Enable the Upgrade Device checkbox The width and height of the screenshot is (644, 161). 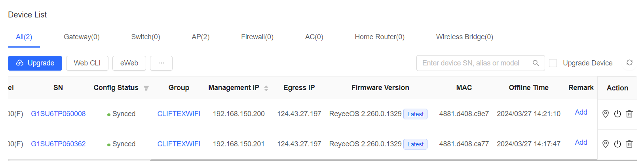(553, 63)
